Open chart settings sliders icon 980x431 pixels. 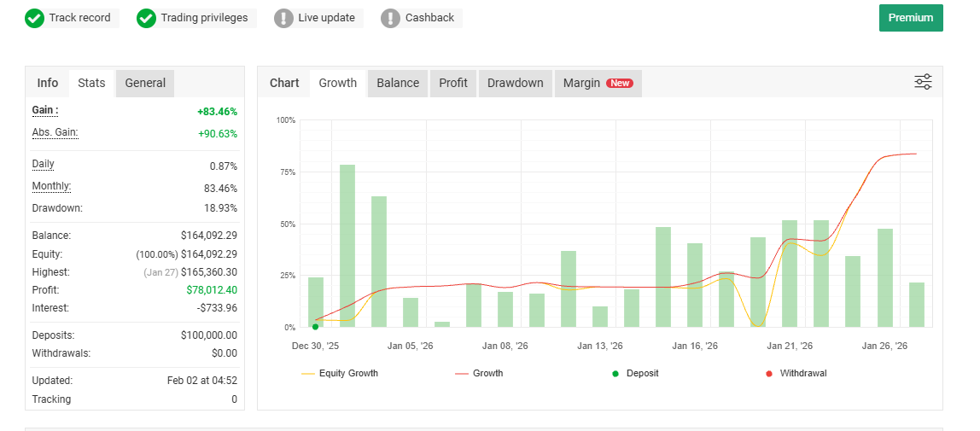click(923, 82)
